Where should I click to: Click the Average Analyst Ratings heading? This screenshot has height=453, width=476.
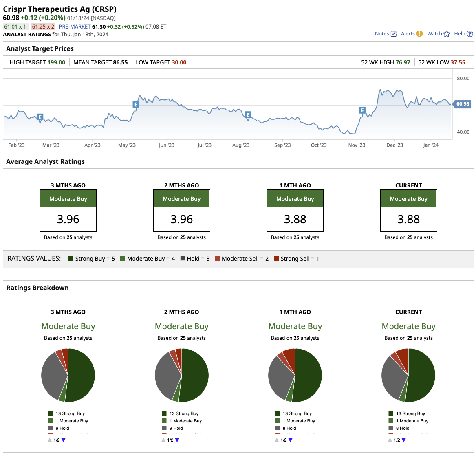(x=45, y=161)
